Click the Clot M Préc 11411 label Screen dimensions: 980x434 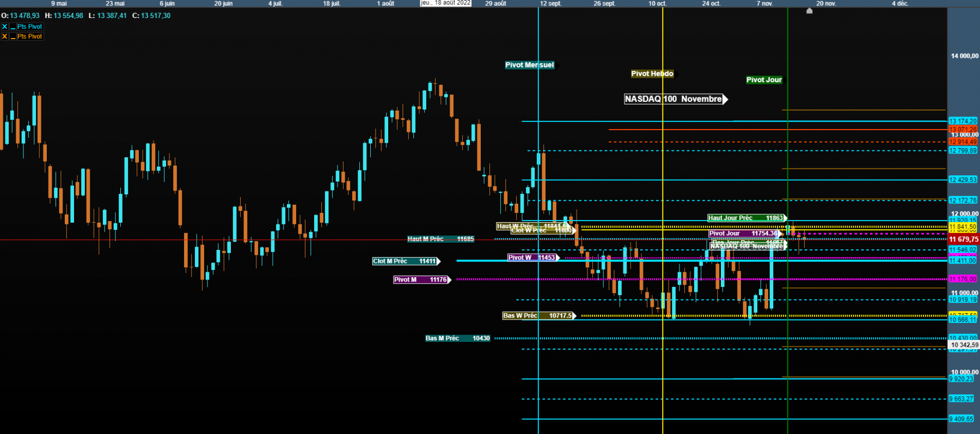[x=405, y=261]
